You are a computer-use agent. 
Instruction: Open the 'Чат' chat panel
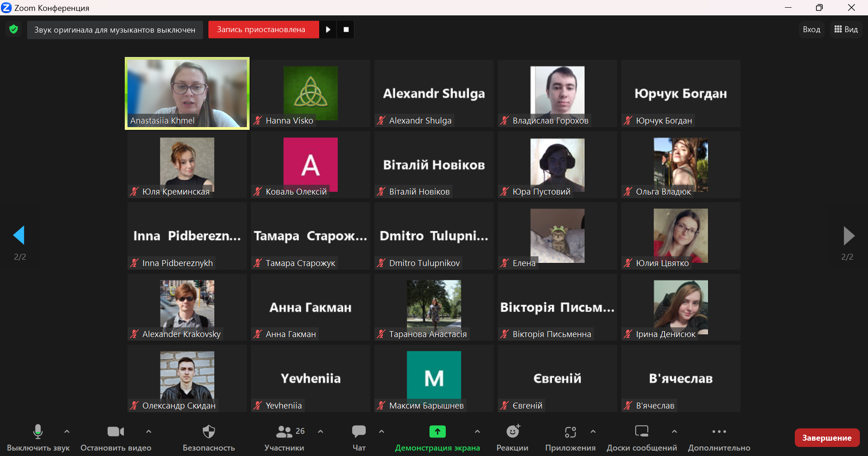(359, 438)
